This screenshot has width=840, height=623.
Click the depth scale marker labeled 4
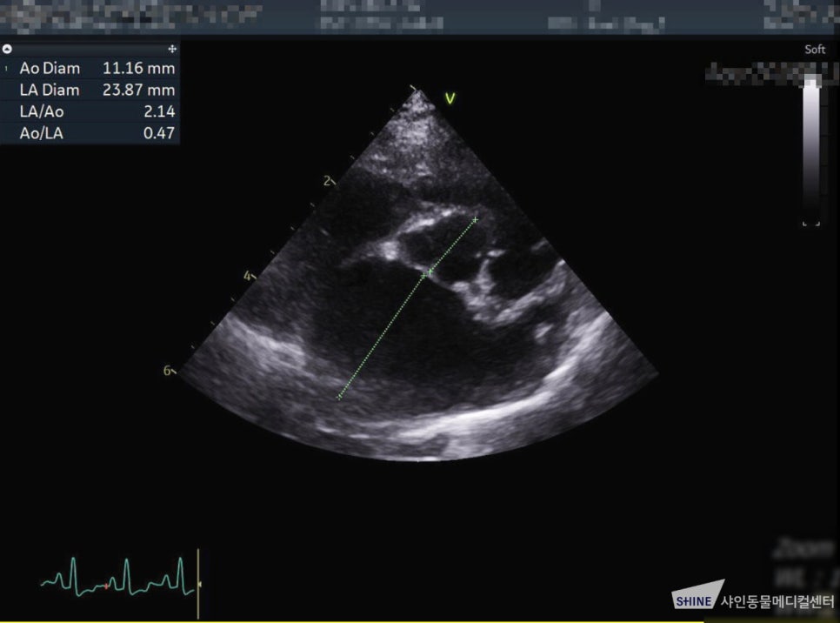(249, 276)
